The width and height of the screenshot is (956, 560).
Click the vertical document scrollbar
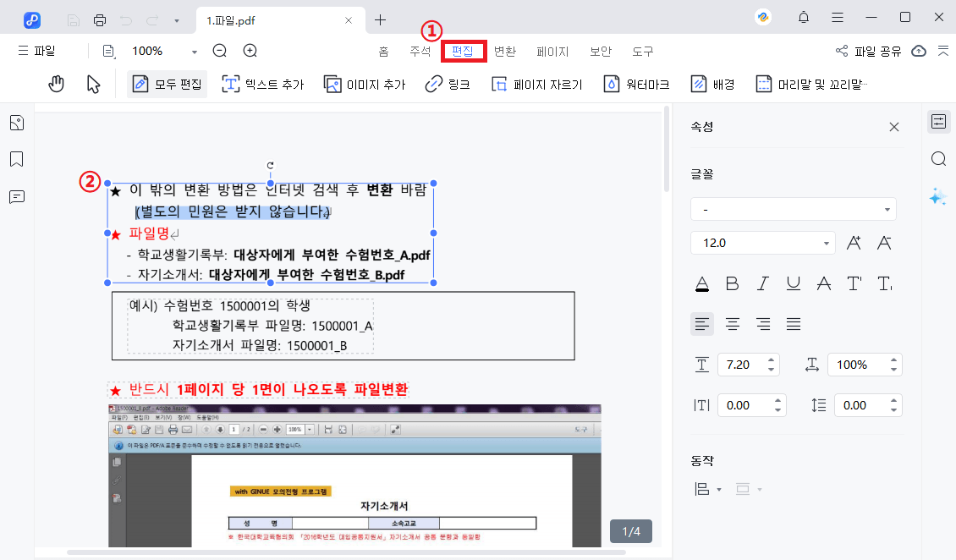pos(667,150)
